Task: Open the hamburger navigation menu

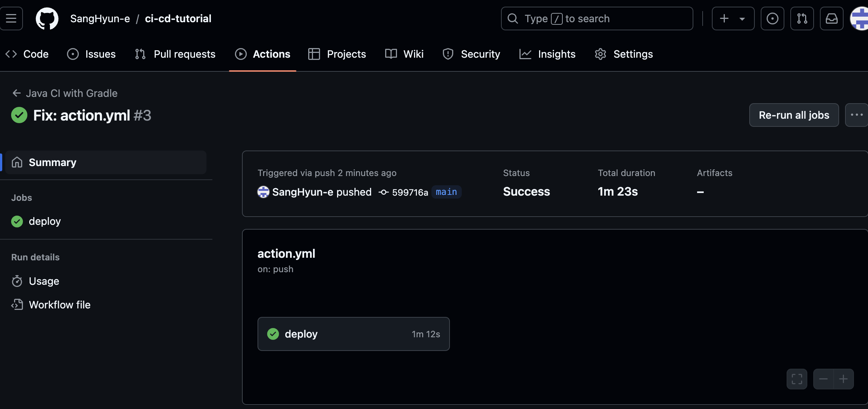Action: [11, 18]
